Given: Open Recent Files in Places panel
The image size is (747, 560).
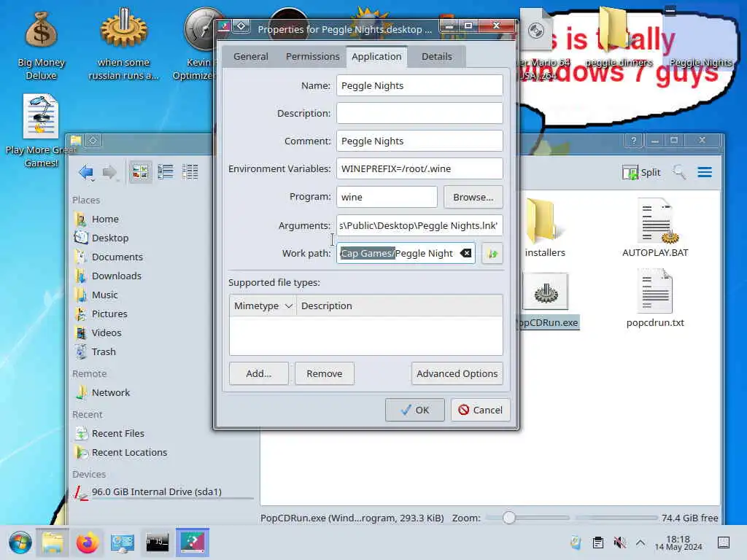Looking at the screenshot, I should (117, 433).
